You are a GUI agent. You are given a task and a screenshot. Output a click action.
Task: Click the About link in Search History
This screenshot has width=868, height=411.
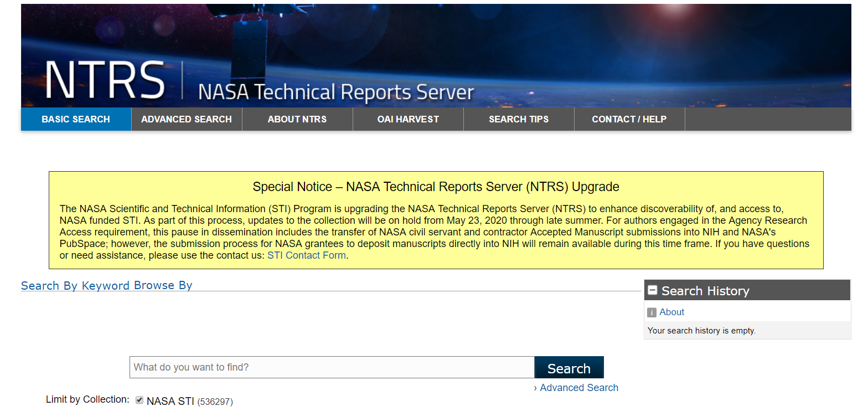[x=672, y=312]
